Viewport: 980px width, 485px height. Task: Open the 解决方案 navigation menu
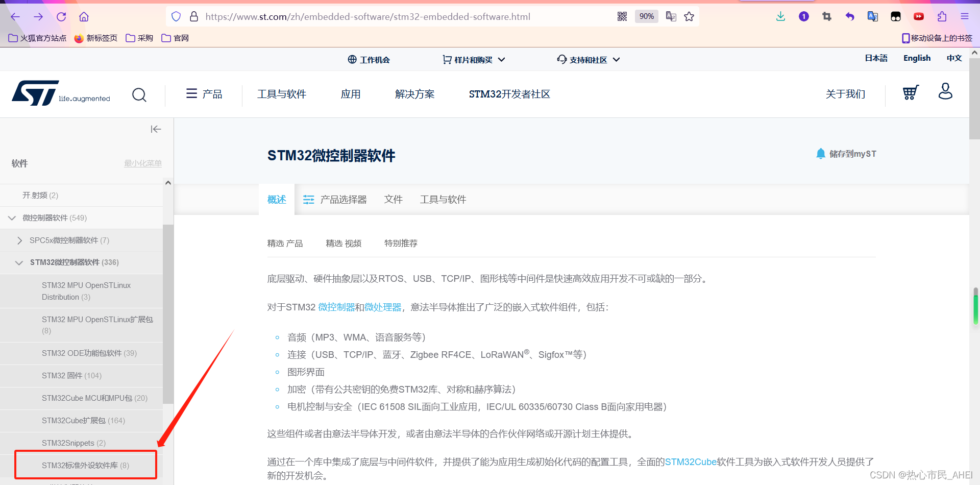point(414,94)
